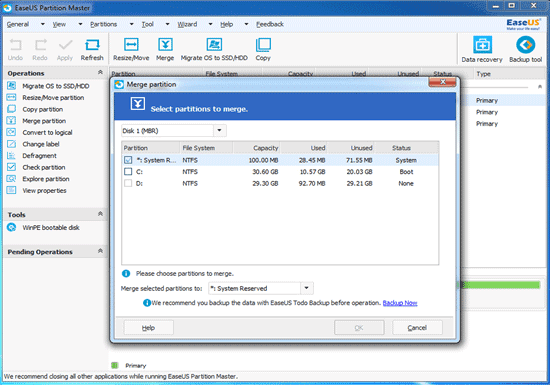This screenshot has height=385, width=550.
Task: Expand the View menu arrow
Action: 80,24
